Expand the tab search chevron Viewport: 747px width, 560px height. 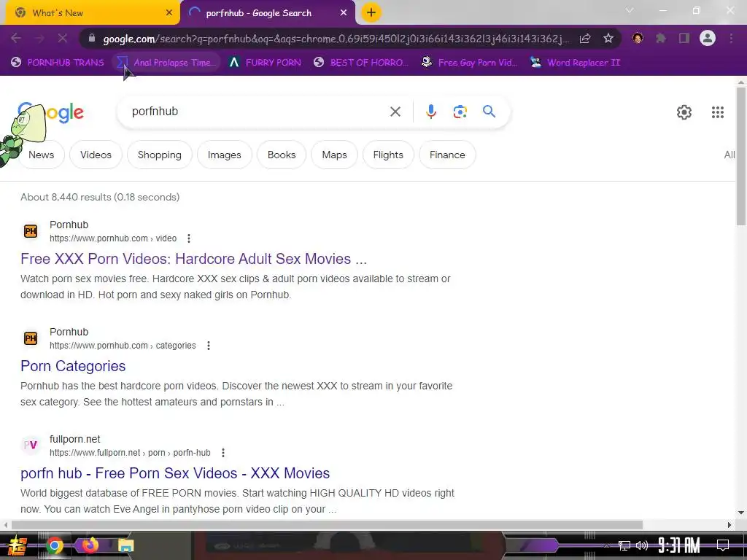[630, 10]
